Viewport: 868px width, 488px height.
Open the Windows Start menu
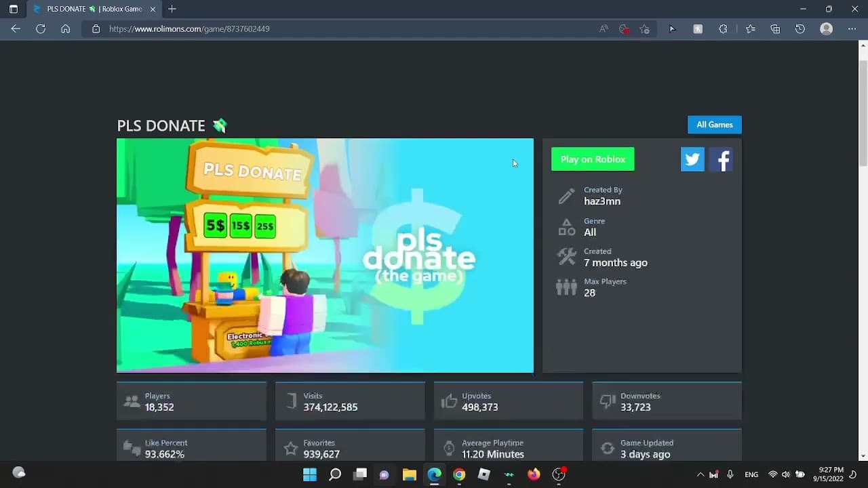[x=310, y=474]
